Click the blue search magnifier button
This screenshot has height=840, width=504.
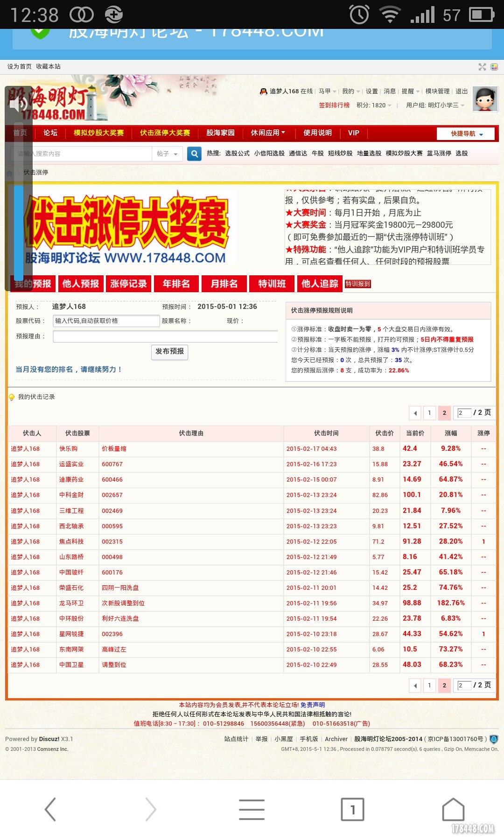point(194,153)
